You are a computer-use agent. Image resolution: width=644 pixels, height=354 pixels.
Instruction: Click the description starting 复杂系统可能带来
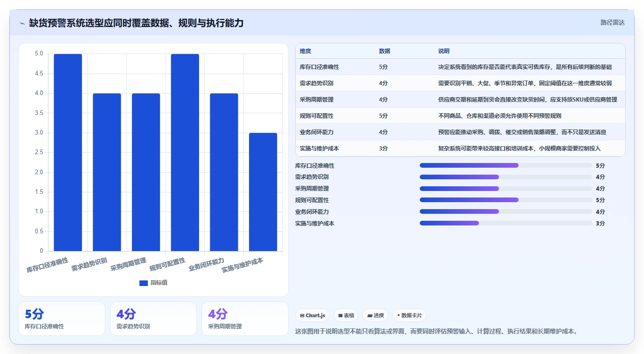tap(519, 149)
